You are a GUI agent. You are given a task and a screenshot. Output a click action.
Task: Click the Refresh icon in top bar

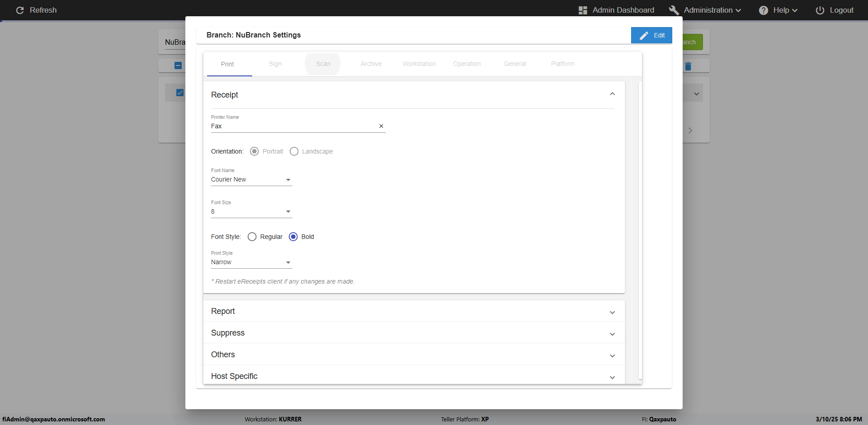click(20, 10)
